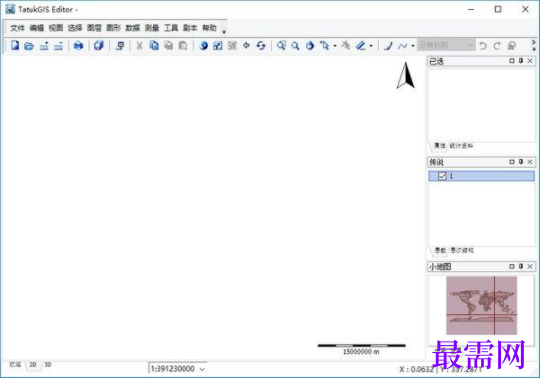The image size is (544, 386).
Task: Click the Cut scissors icon
Action: [x=139, y=45]
